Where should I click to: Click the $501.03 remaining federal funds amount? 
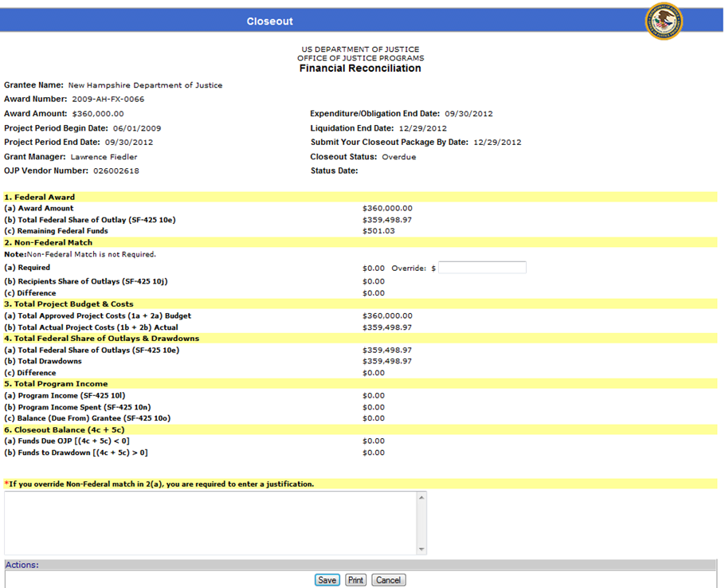tap(378, 231)
